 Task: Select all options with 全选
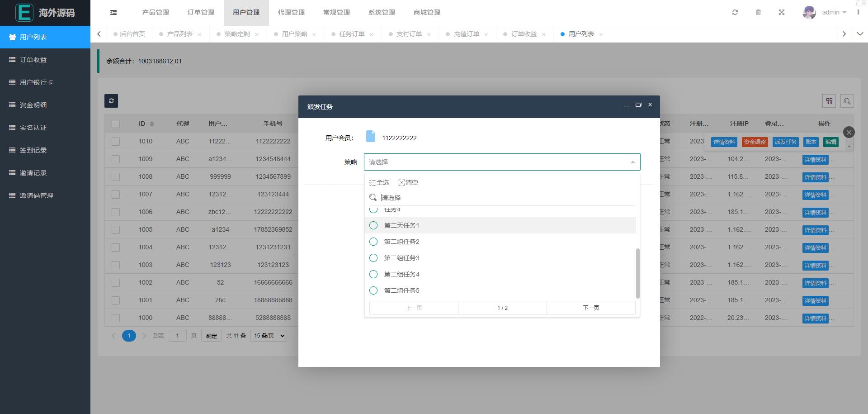[x=379, y=183]
